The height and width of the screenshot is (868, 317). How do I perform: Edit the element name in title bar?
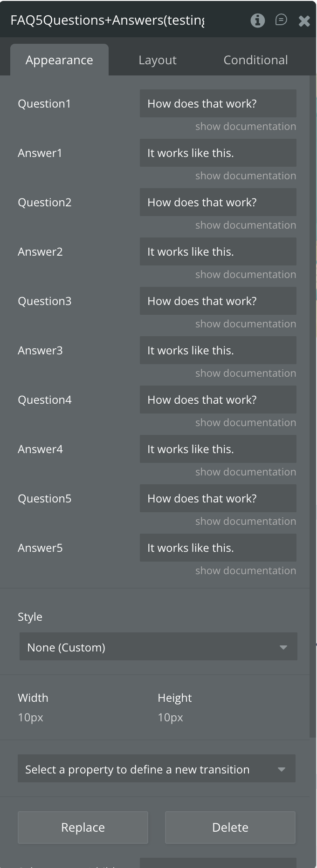(x=107, y=20)
